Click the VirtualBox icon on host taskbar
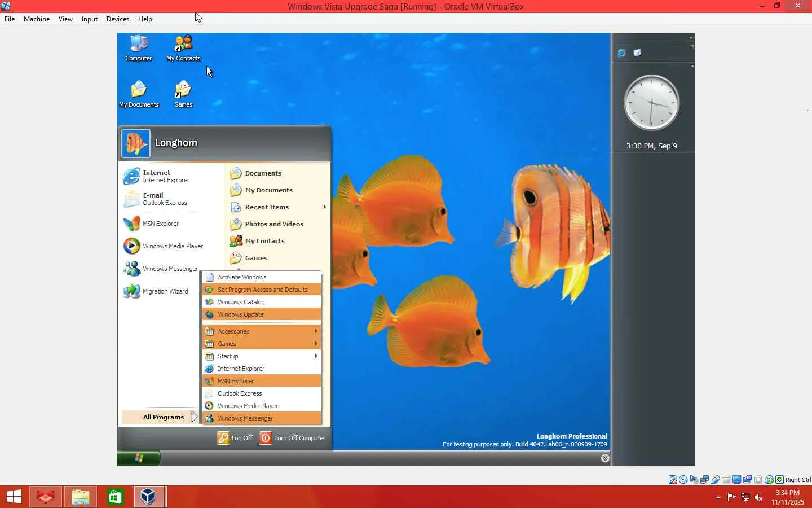 point(149,497)
